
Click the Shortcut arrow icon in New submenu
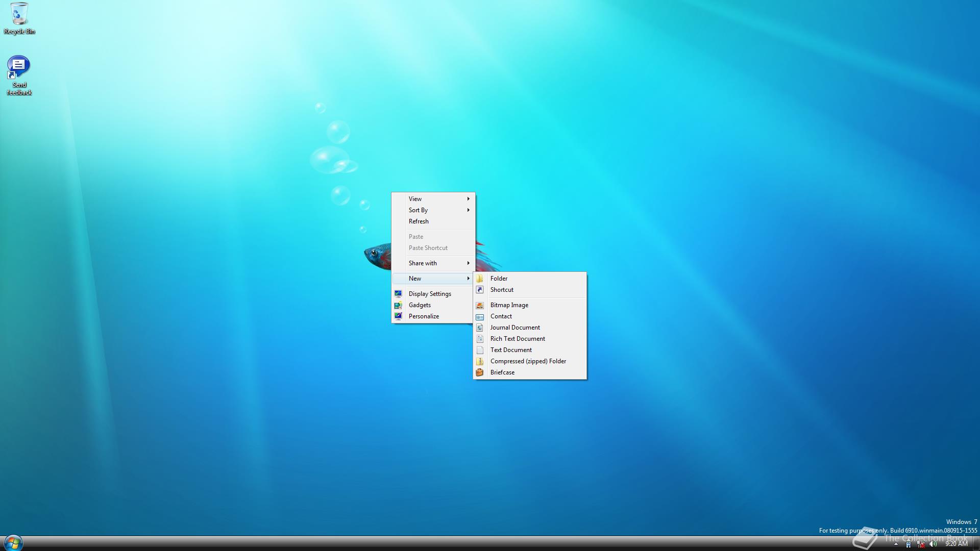480,290
